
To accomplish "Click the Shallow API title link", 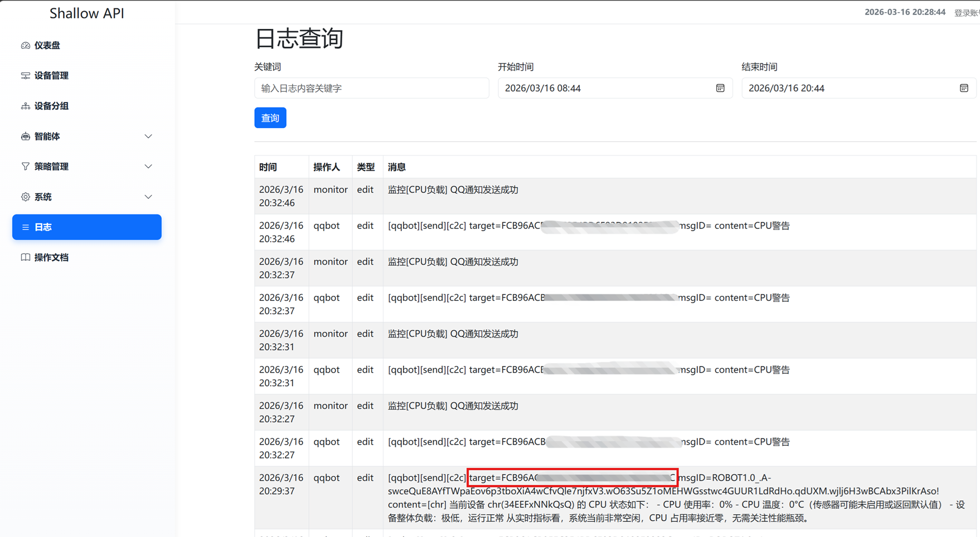I will pos(87,13).
